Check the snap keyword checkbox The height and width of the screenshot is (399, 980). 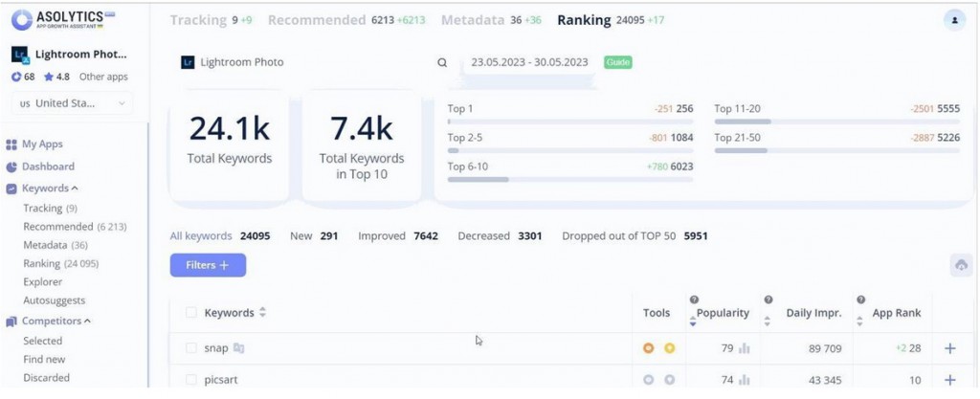(x=191, y=348)
